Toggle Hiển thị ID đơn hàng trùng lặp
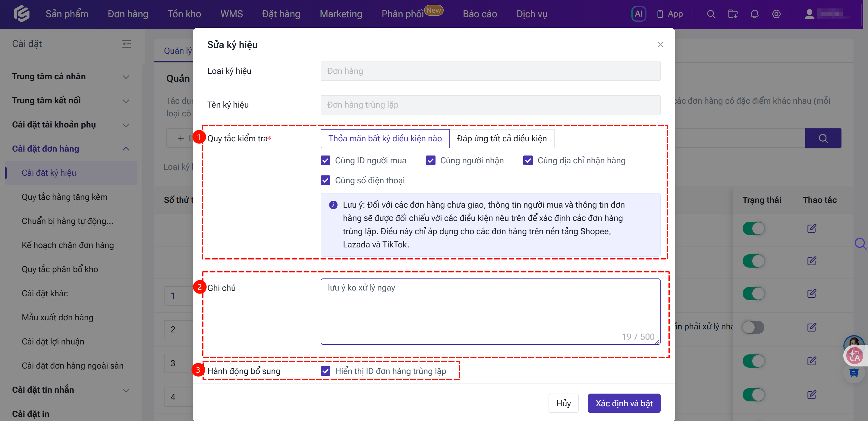Viewport: 868px width, 421px height. pyautogui.click(x=325, y=371)
